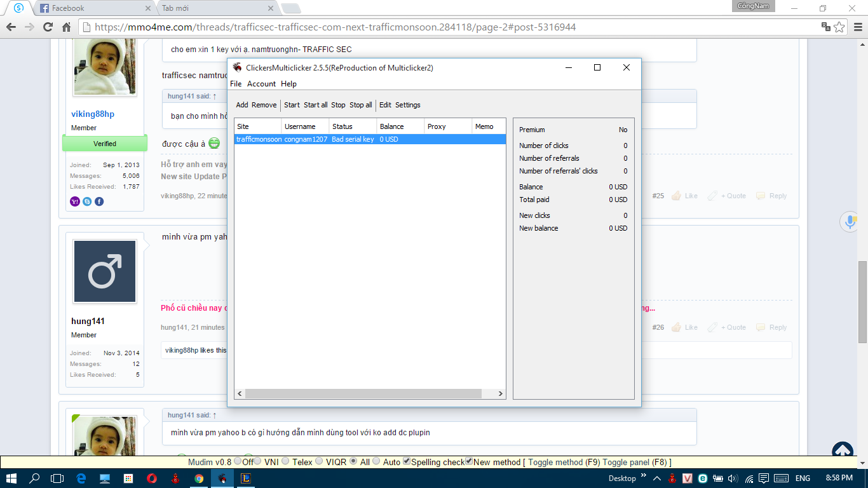The height and width of the screenshot is (488, 868).
Task: Bookmark this page with the star icon
Action: coord(839,27)
